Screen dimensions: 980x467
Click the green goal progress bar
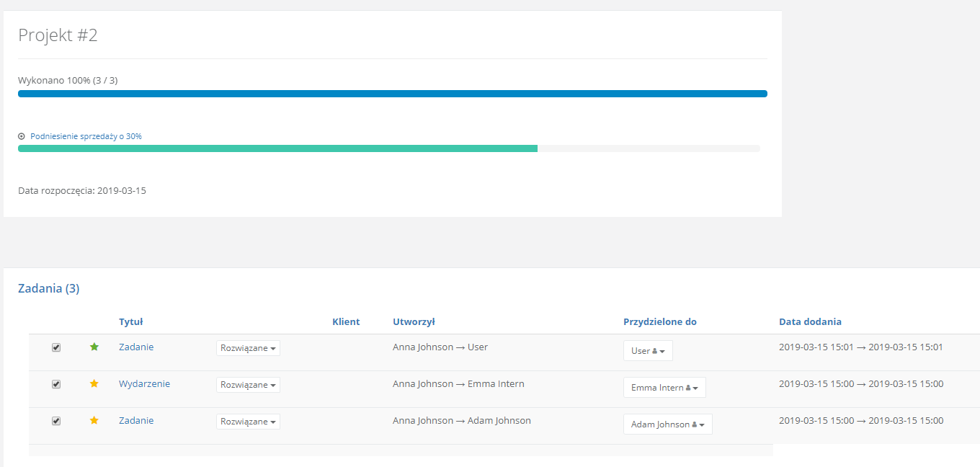point(277,148)
